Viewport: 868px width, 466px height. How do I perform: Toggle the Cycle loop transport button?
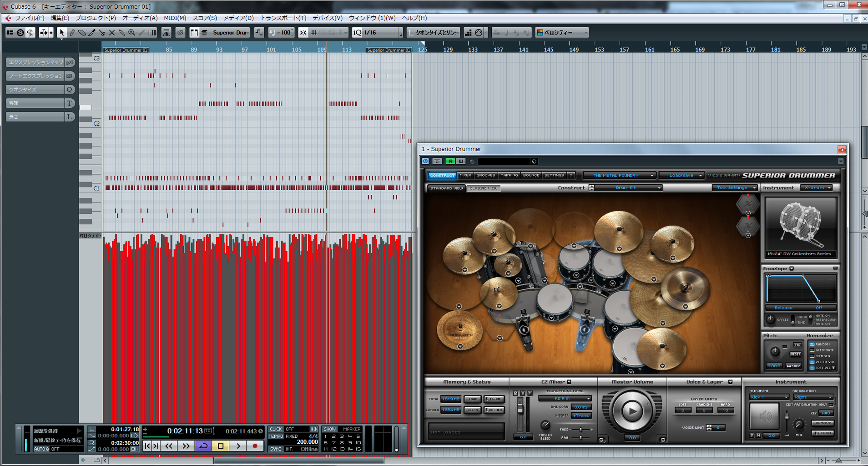[203, 446]
